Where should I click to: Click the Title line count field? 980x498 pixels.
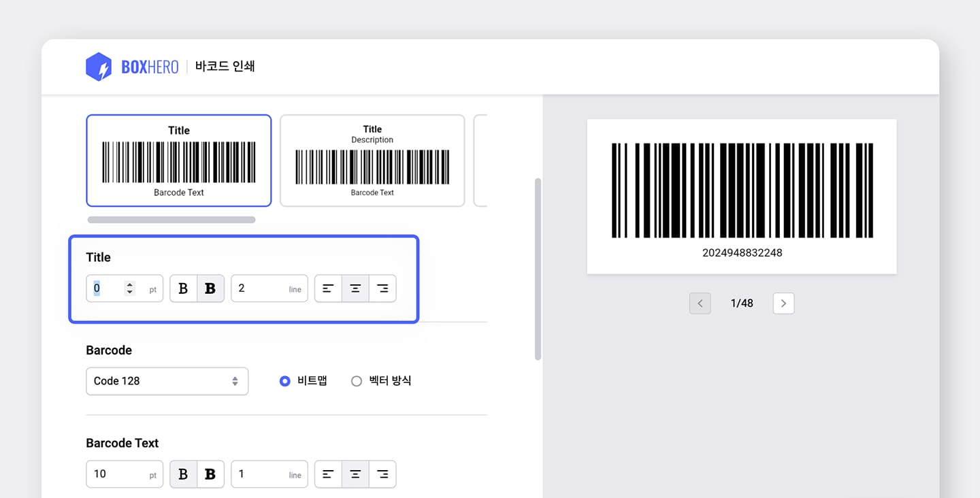point(269,288)
